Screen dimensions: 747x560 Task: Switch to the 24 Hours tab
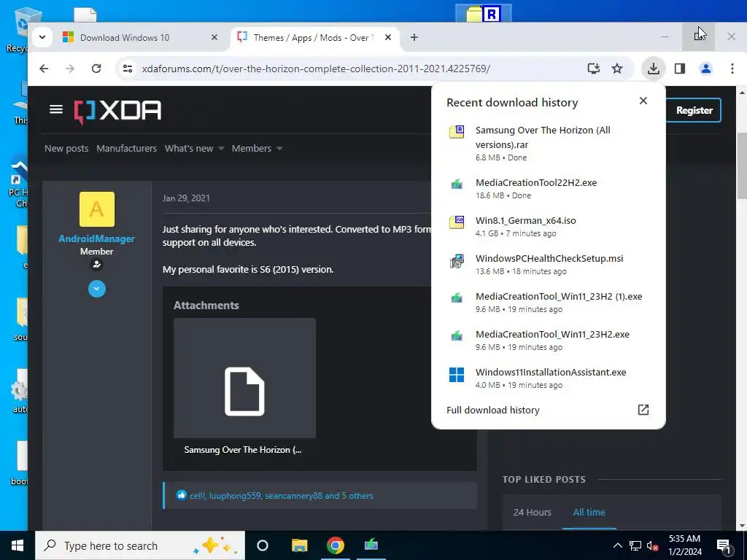(x=532, y=513)
